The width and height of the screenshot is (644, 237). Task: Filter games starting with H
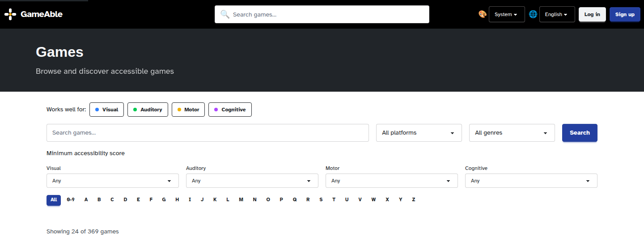point(177,200)
